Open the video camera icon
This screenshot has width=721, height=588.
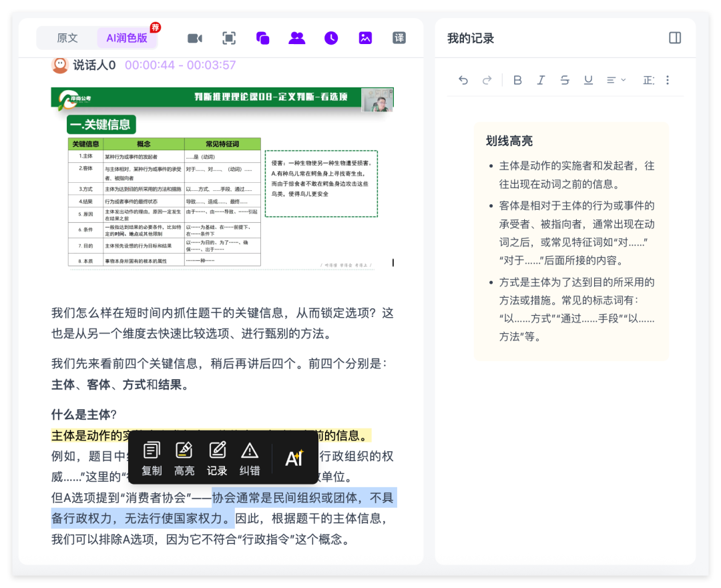195,38
